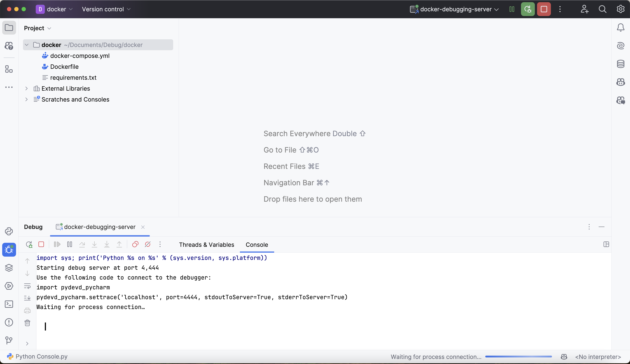Click the Rerun debug icon in debug toolbar
The width and height of the screenshot is (630, 364).
[29, 244]
